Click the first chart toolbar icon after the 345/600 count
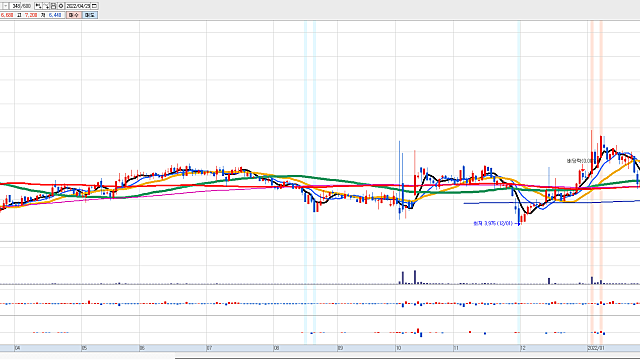 (x=38, y=6)
